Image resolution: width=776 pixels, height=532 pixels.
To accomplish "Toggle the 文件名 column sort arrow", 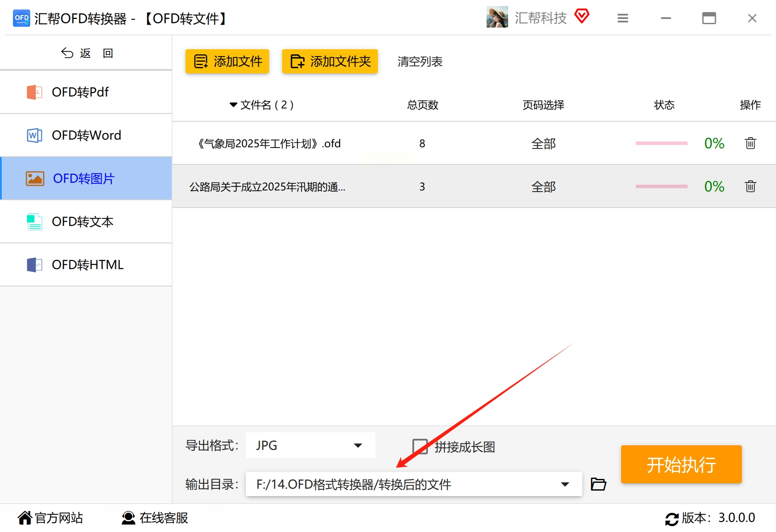I will 233,105.
